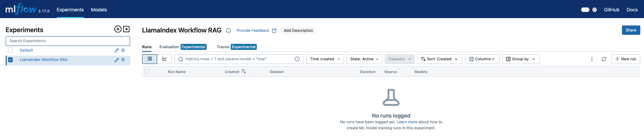Open the Group by dropdown
Image resolution: width=644 pixels, height=140 pixels.
[x=521, y=59]
